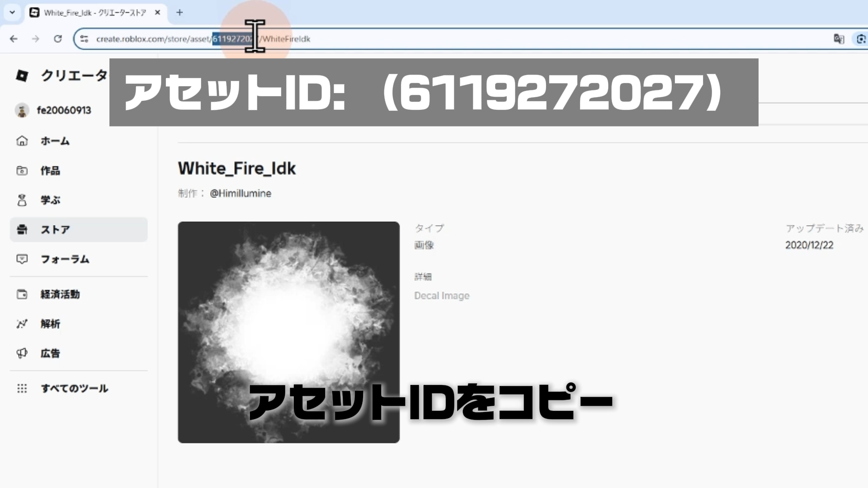This screenshot has width=868, height=488.
Task: Reload the current page
Action: [58, 39]
